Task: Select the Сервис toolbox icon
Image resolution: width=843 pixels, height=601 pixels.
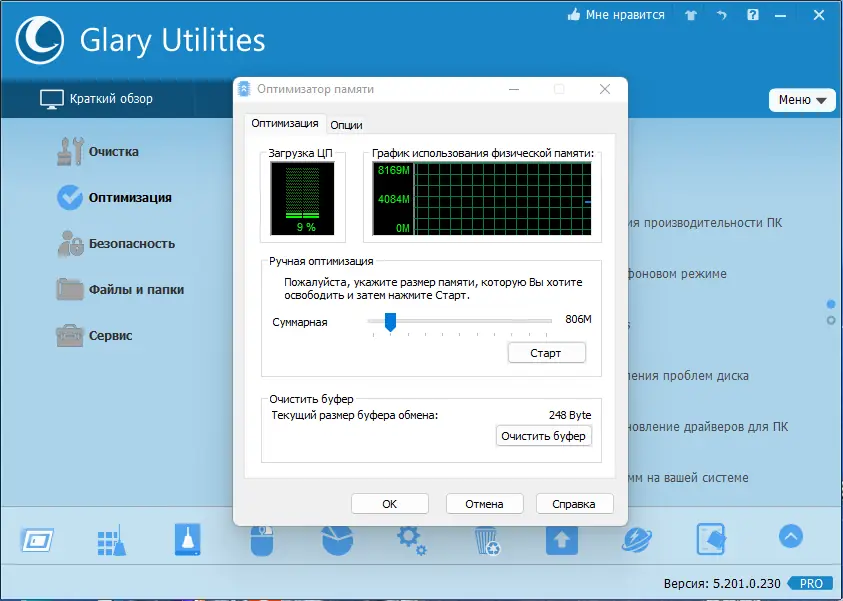Action: point(70,335)
